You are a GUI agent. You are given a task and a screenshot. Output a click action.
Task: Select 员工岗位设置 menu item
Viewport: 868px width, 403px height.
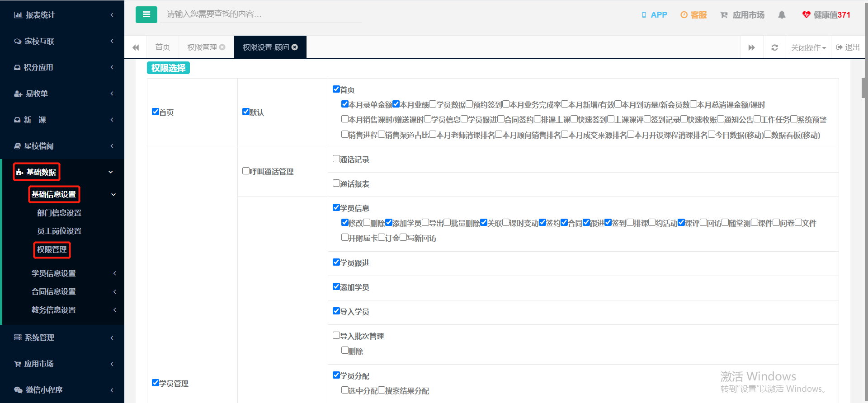pyautogui.click(x=59, y=231)
